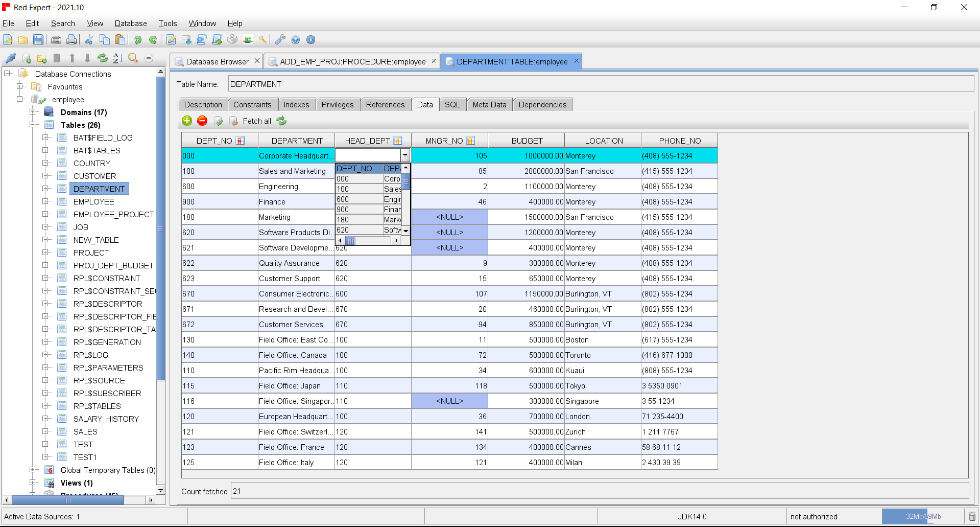Select the DEPARTMENT table in the tree
The height and width of the screenshot is (527, 980).
pyautogui.click(x=99, y=189)
